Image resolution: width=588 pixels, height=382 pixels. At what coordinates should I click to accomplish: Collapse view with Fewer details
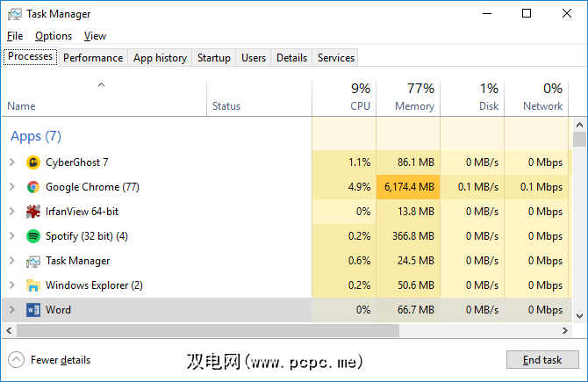51,360
